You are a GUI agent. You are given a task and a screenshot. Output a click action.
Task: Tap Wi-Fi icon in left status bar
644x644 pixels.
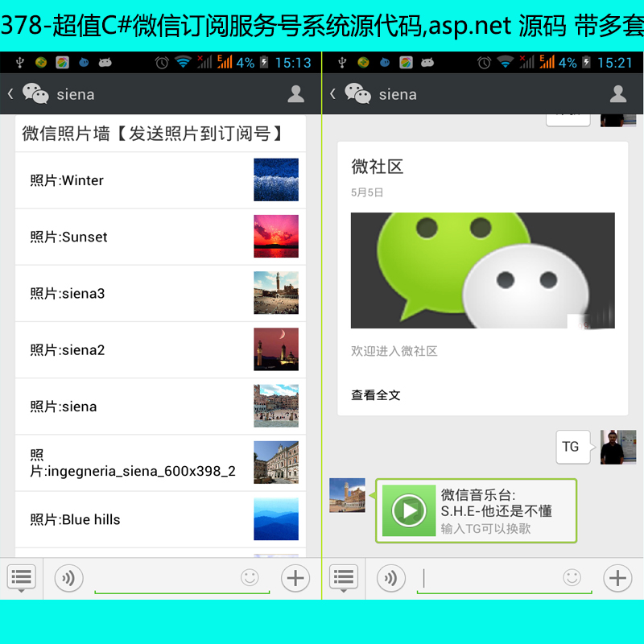[x=183, y=62]
